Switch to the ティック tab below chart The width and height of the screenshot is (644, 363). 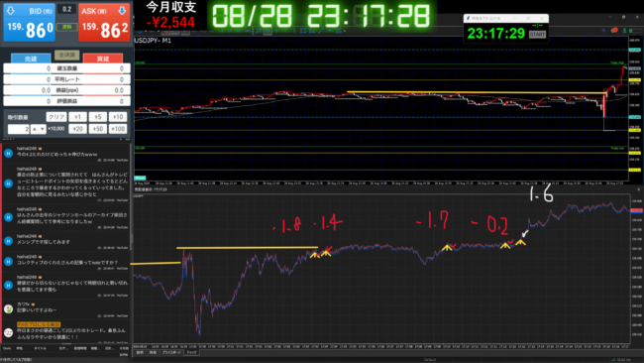point(191,353)
